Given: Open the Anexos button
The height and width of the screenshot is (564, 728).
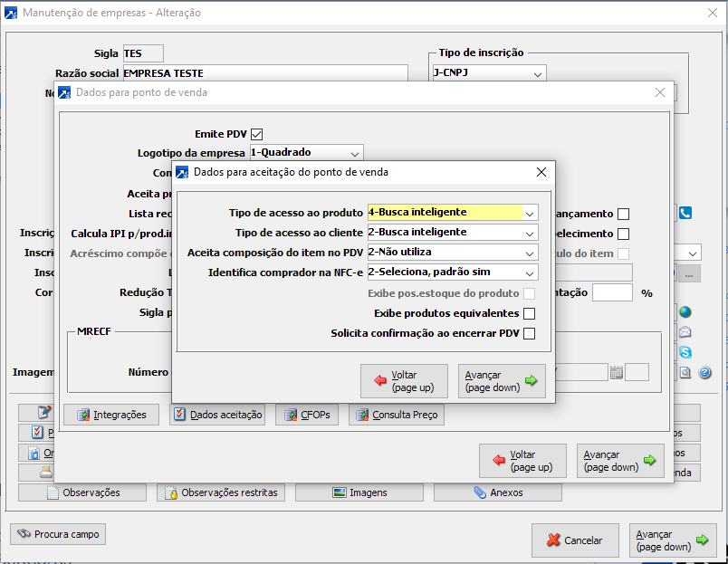Looking at the screenshot, I should point(498,492).
